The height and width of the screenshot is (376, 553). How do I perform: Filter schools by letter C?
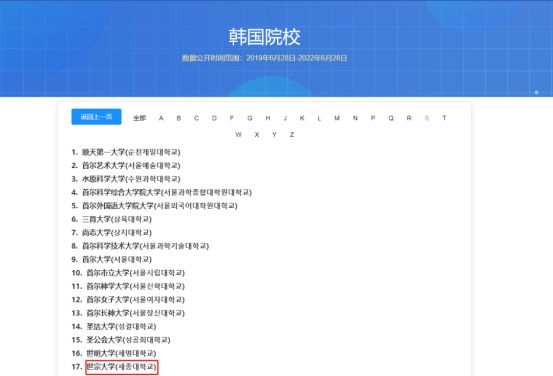(x=196, y=118)
